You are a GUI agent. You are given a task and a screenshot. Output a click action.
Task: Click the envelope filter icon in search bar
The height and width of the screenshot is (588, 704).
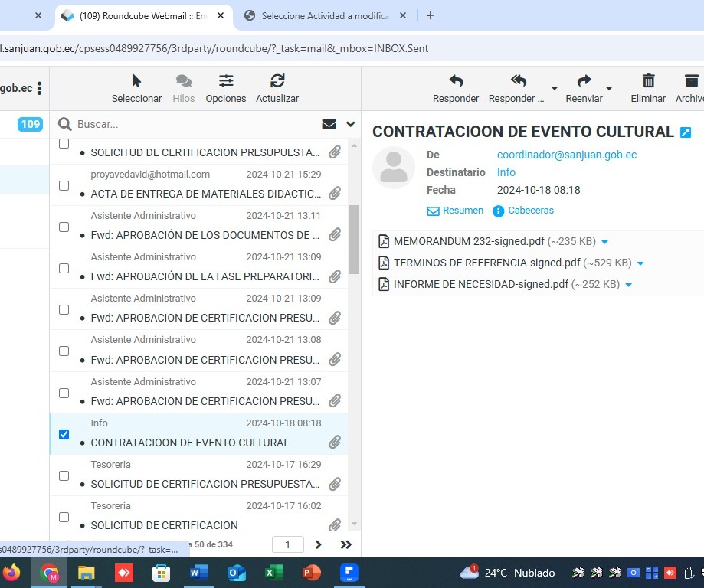click(329, 124)
